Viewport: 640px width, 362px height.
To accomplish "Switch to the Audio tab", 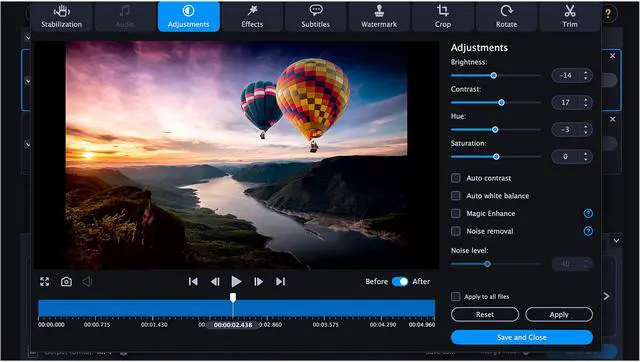I will (125, 17).
